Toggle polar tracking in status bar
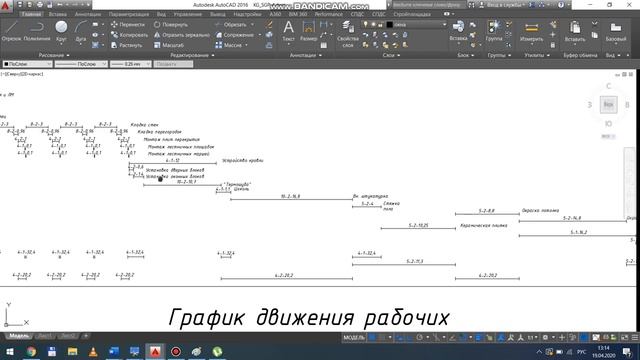640x360 pixels. tap(420, 338)
